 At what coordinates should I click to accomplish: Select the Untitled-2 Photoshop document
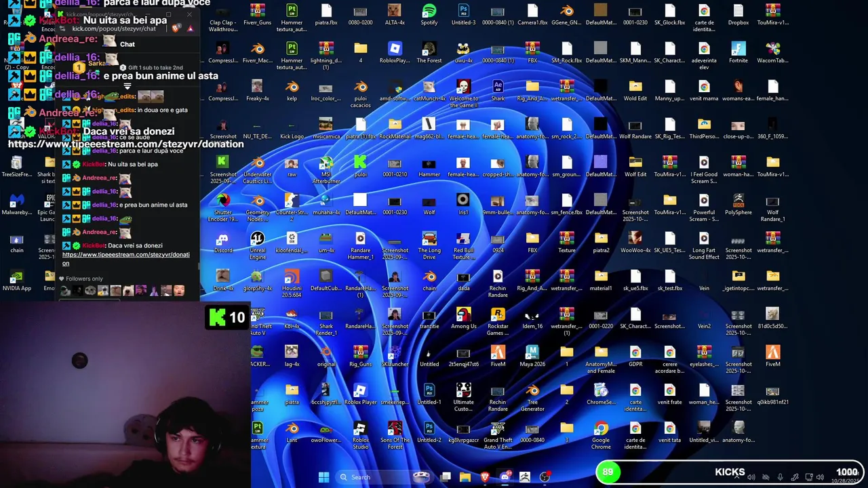click(x=429, y=432)
